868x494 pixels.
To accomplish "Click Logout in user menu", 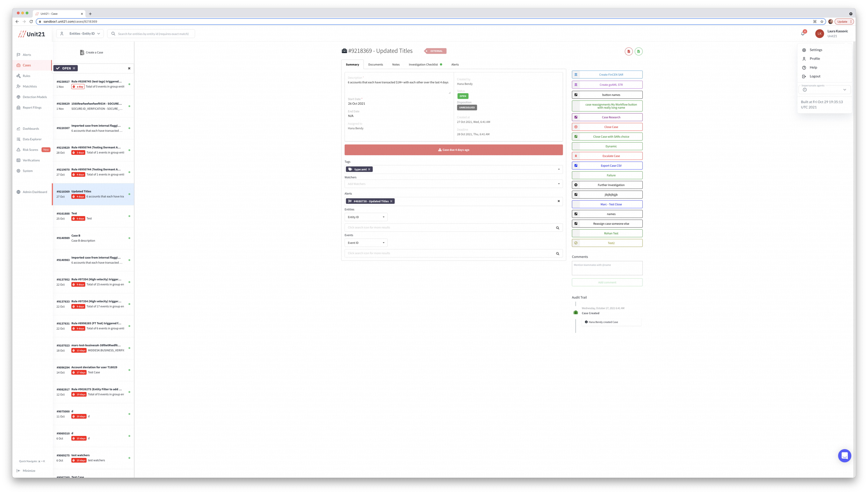I will [x=815, y=76].
